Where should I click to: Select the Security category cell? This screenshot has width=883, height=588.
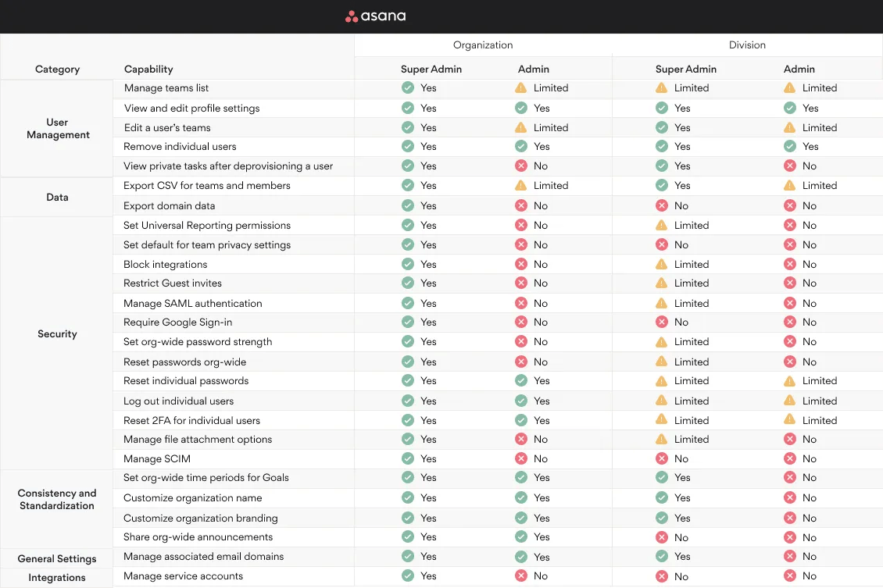point(57,334)
